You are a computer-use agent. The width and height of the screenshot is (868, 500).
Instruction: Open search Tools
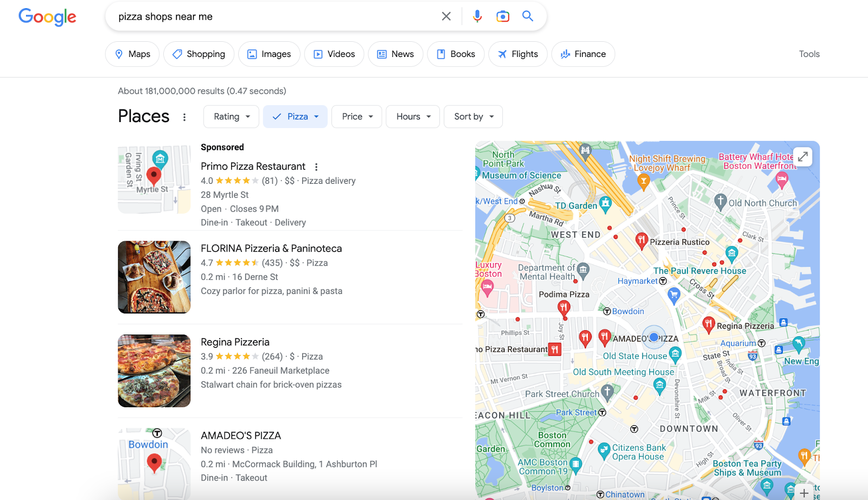pyautogui.click(x=809, y=54)
